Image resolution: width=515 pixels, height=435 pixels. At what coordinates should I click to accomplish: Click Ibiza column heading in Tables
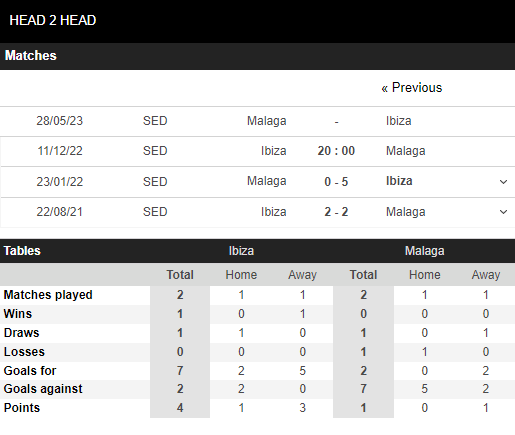coord(241,251)
